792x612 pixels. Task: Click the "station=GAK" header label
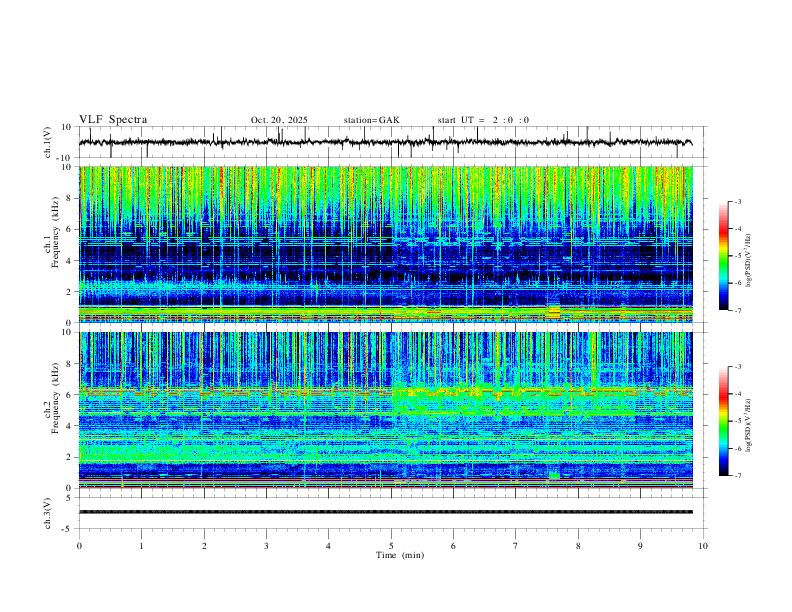371,120
